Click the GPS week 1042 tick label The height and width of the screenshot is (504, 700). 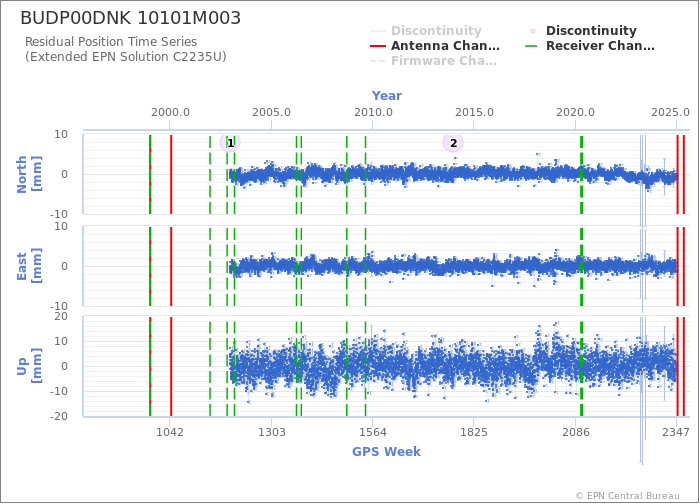(x=170, y=432)
